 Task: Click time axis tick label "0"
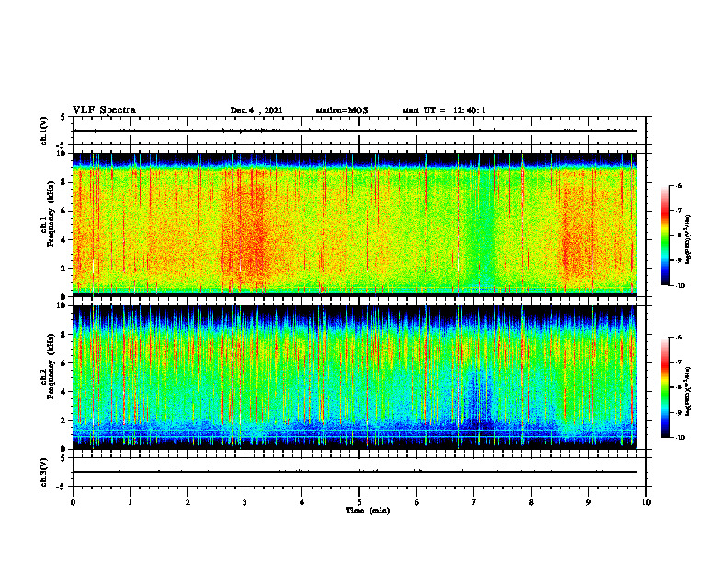click(73, 502)
